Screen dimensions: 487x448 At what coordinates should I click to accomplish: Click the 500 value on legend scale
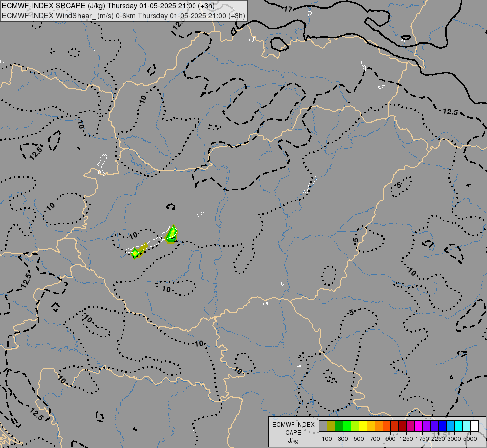[359, 439]
